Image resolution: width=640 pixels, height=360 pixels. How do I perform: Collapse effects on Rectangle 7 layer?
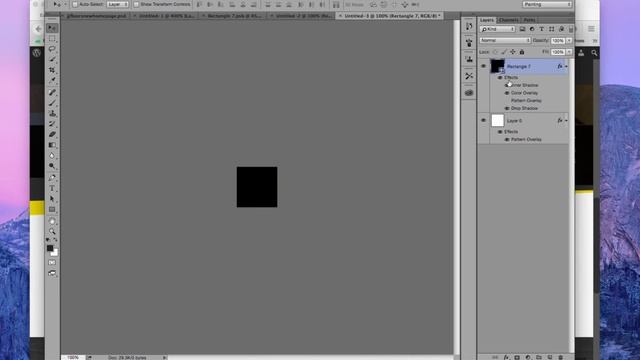(566, 67)
